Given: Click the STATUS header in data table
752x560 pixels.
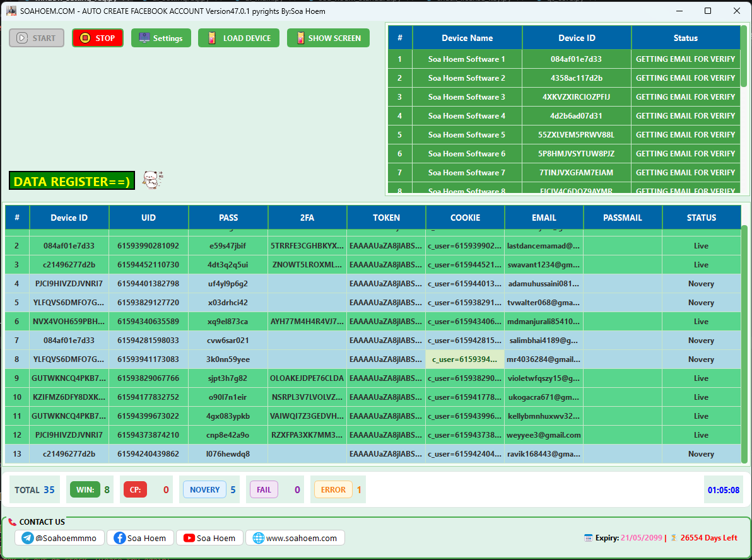Looking at the screenshot, I should (x=701, y=218).
